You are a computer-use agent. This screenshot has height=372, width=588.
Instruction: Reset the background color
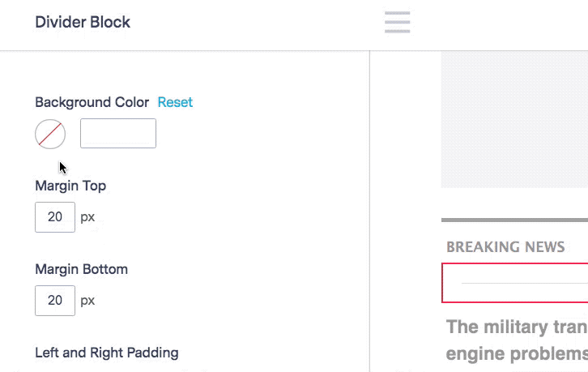[175, 102]
